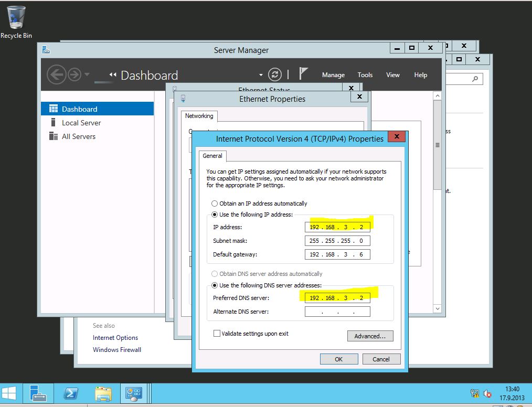Maximize the Server Manager window
Image resolution: width=532 pixels, height=407 pixels.
[x=411, y=48]
